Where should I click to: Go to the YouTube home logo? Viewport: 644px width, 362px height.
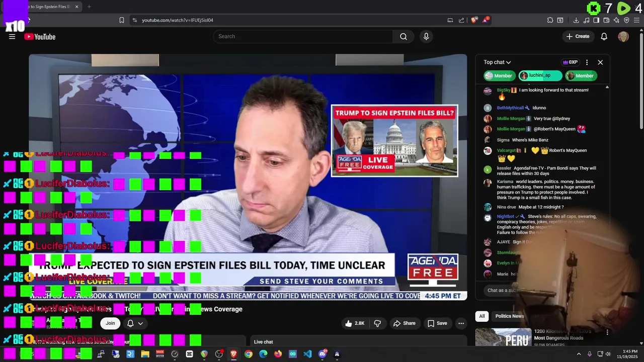point(40,37)
